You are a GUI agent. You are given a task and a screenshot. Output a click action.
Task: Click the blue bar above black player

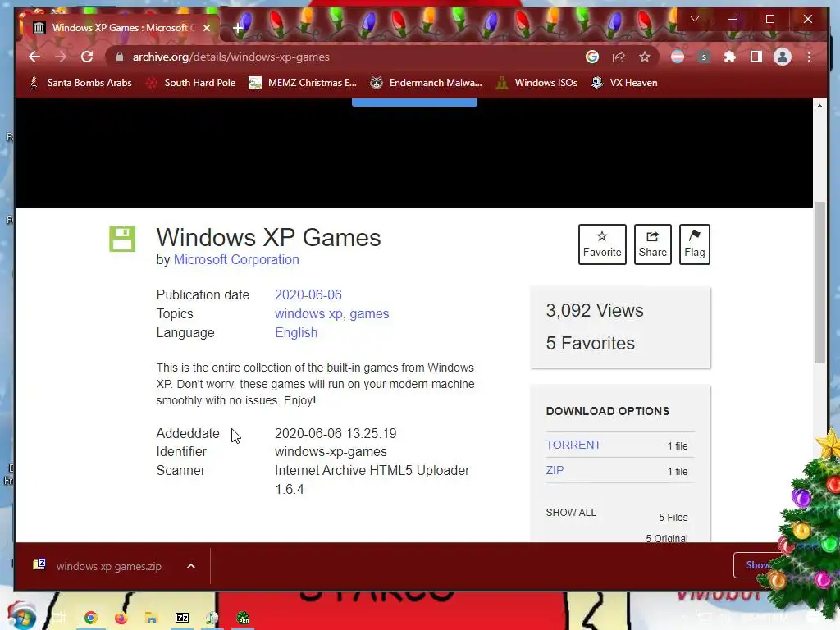click(414, 103)
